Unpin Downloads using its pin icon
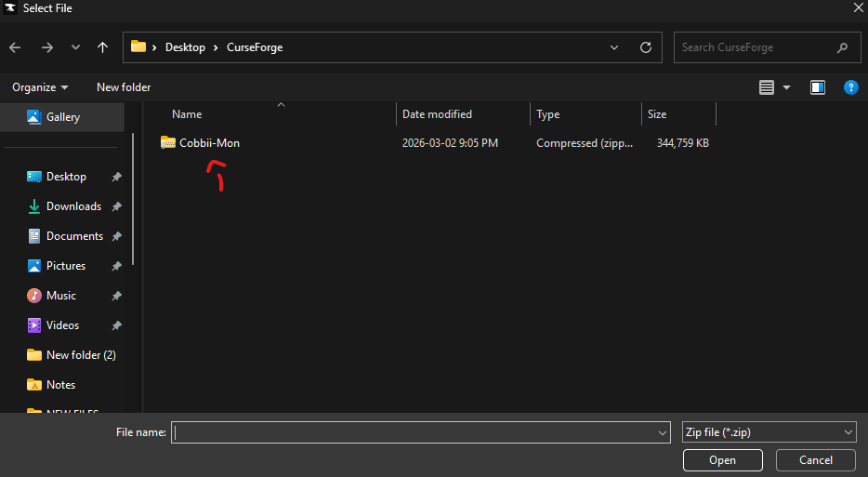868x477 pixels. pyautogui.click(x=116, y=206)
